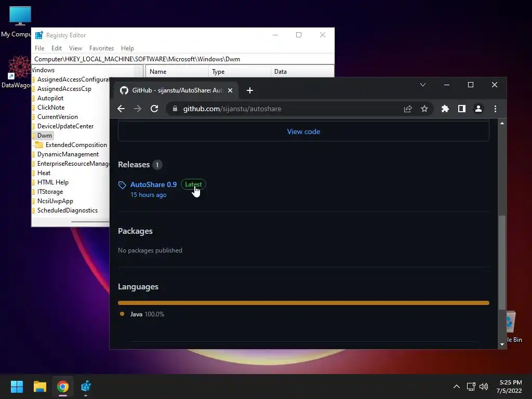Select the ClickNote registry key
Viewport: 532px width, 399px height.
click(51, 108)
